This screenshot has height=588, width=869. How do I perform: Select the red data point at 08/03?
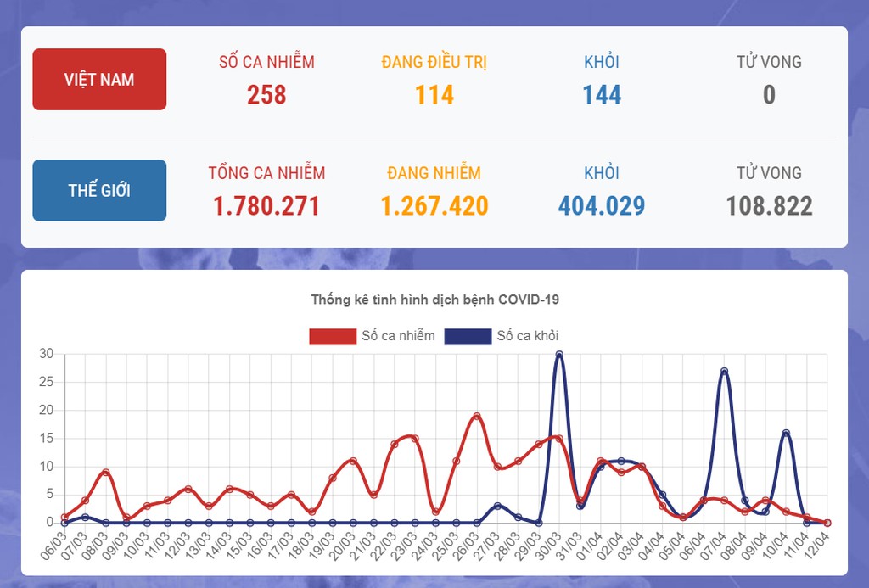tap(105, 472)
